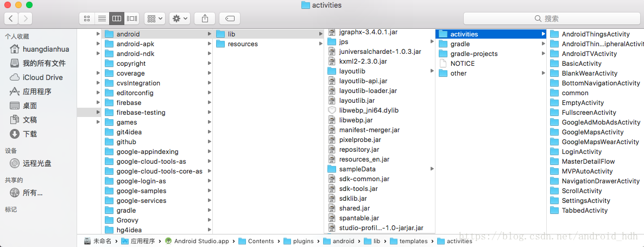This screenshot has width=644, height=247.
Task: Open 应用程序 in sidebar
Action: pos(31,91)
